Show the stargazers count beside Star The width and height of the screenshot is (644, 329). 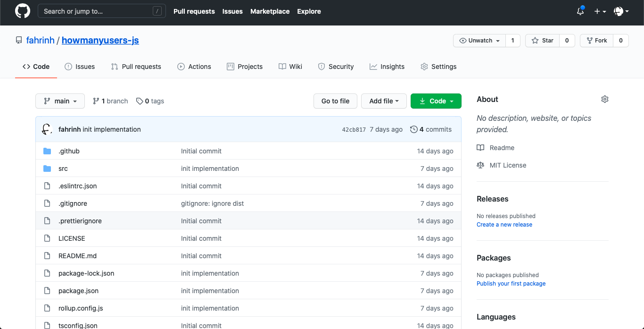click(x=567, y=41)
